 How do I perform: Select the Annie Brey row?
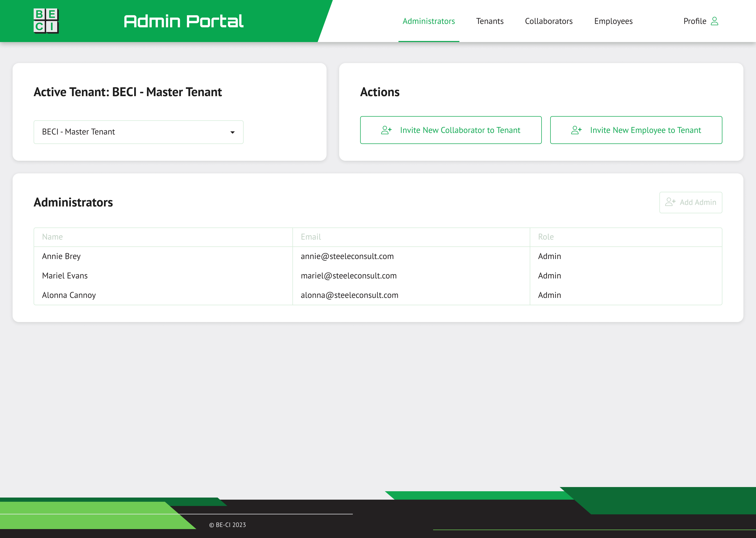point(62,256)
